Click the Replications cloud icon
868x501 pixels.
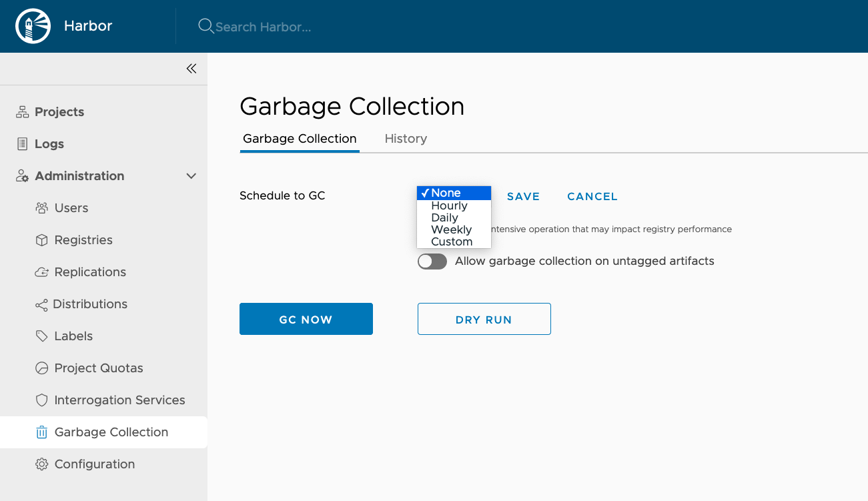41,272
